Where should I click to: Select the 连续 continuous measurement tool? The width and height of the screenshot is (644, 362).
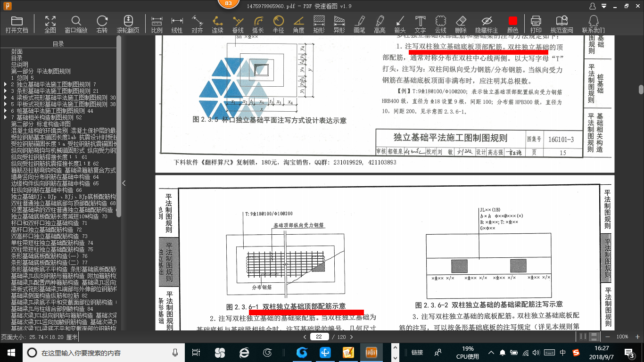click(x=217, y=24)
